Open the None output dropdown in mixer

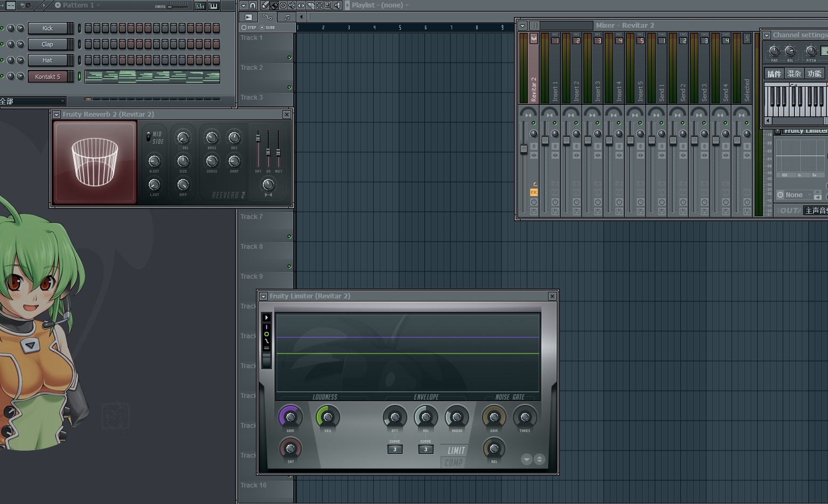pyautogui.click(x=799, y=195)
